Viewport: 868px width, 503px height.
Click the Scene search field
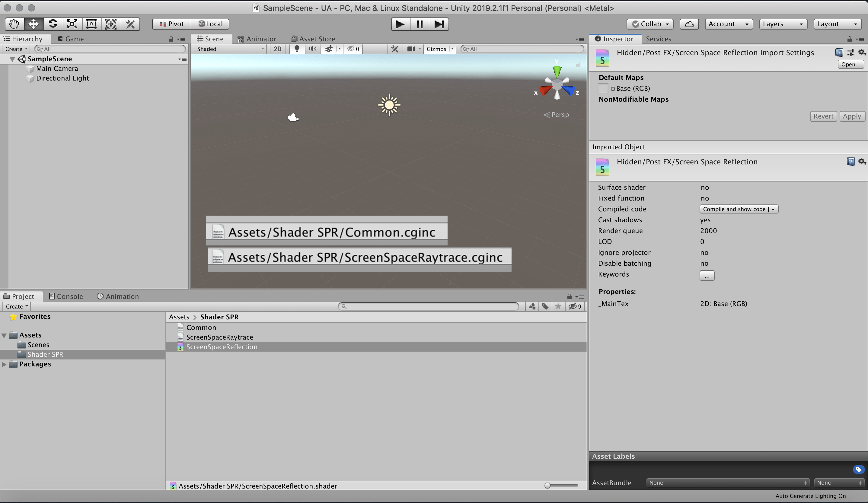click(522, 49)
